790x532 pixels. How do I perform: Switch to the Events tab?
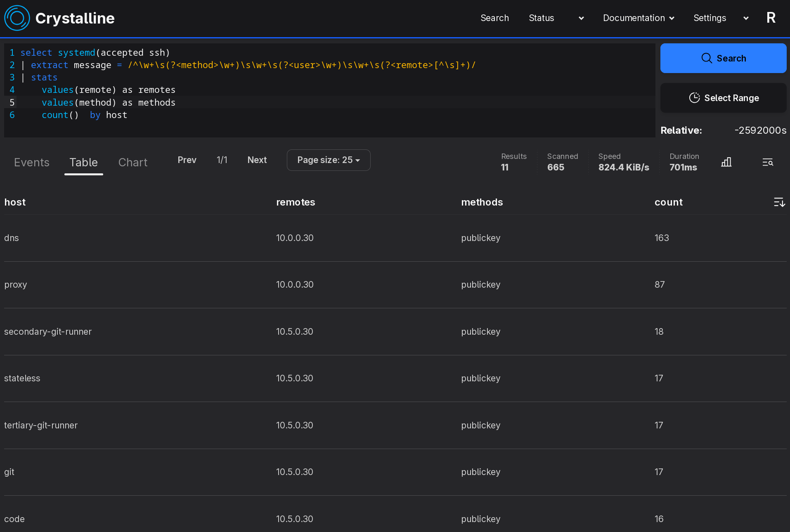(32, 162)
